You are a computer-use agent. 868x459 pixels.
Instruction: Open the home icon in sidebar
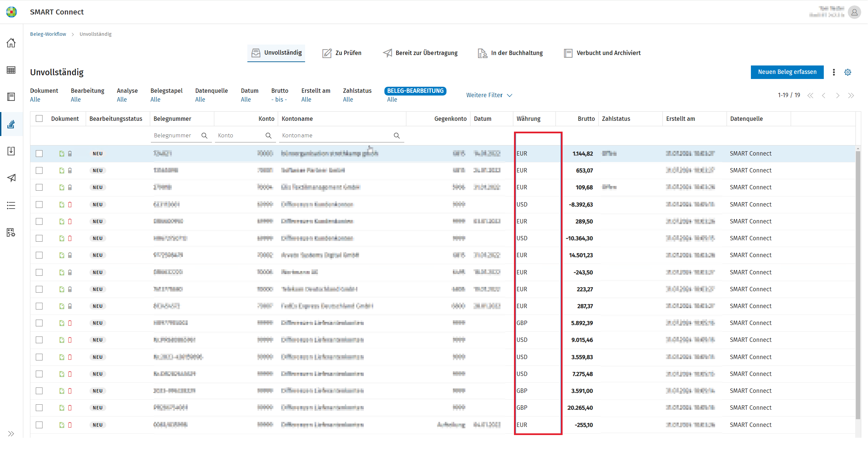click(x=11, y=43)
